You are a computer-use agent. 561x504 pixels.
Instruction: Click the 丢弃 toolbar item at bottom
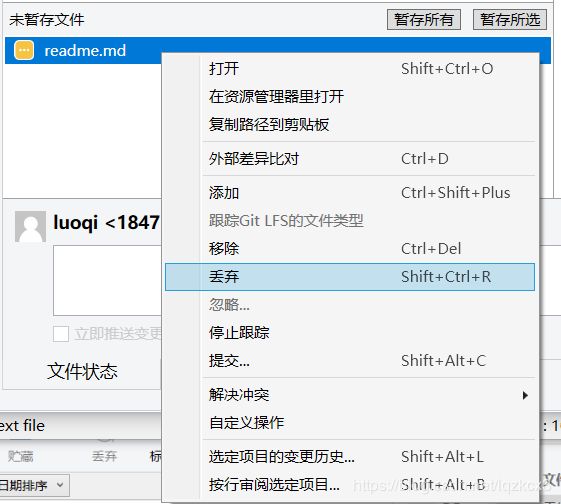(104, 456)
